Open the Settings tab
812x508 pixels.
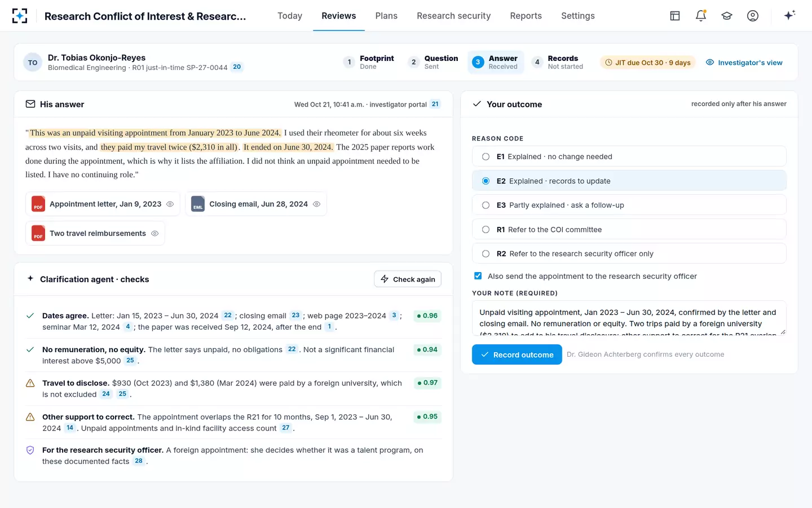click(577, 16)
